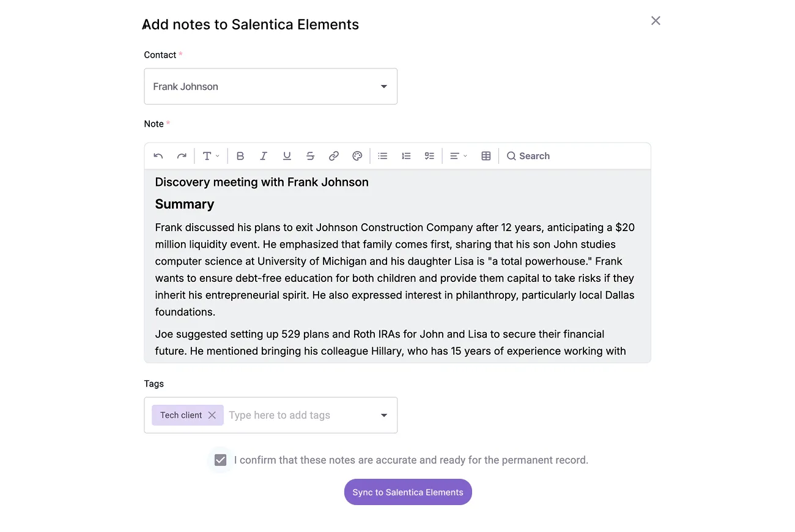Screen dimensions: 795x532
Task: Underline the selected note text
Action: click(x=287, y=156)
